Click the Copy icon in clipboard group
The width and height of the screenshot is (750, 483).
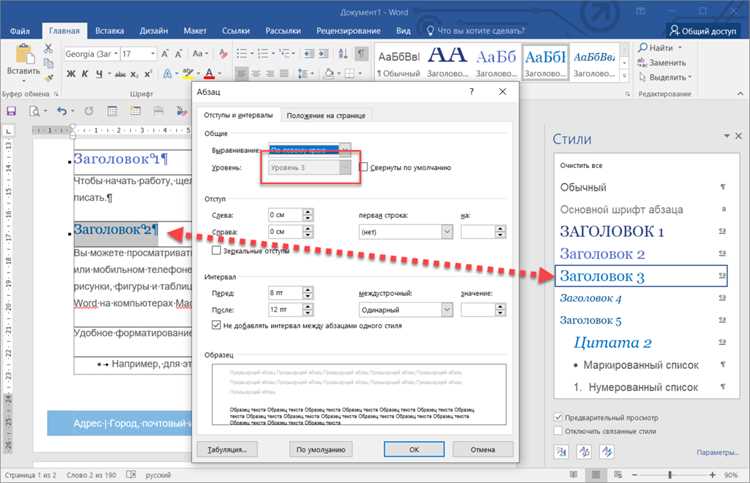point(48,63)
